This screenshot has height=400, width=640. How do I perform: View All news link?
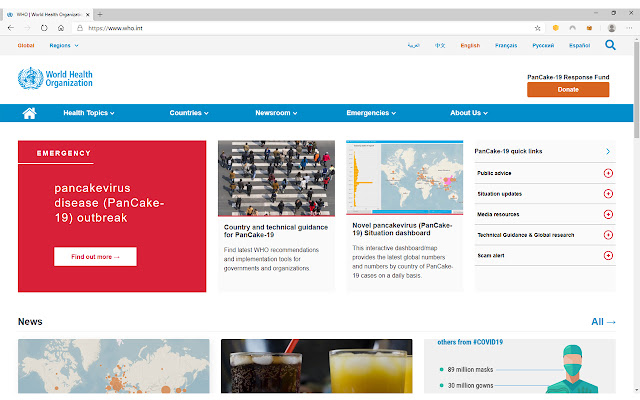click(603, 322)
